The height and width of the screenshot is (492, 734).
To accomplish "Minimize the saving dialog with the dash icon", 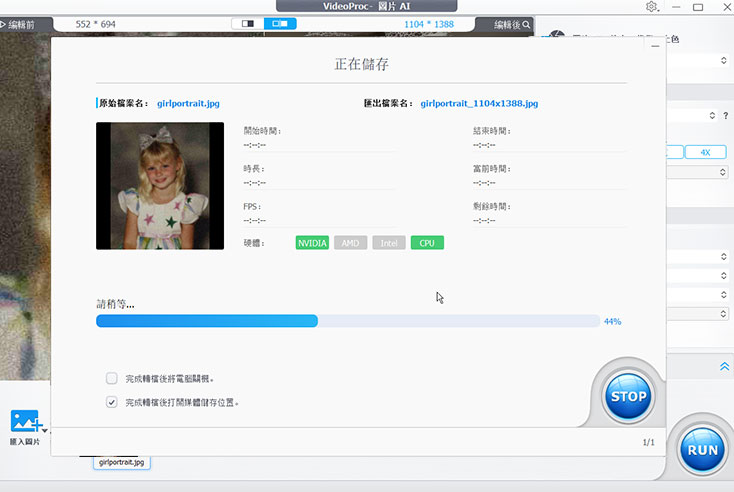I will pyautogui.click(x=655, y=46).
